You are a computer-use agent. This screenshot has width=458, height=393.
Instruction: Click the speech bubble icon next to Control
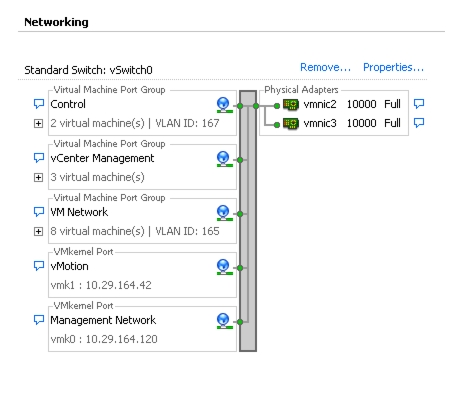pyautogui.click(x=39, y=104)
